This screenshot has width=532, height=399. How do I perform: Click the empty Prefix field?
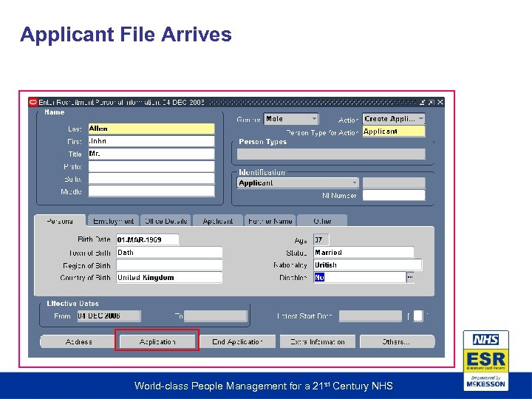(151, 166)
